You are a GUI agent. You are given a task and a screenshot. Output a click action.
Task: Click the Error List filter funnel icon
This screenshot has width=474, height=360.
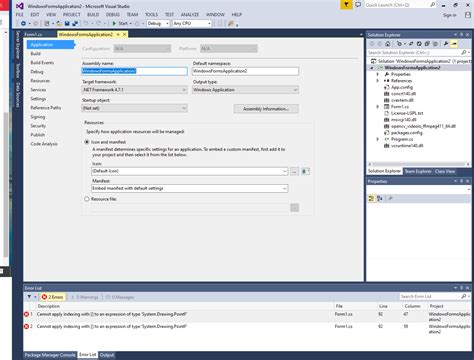pos(29,297)
